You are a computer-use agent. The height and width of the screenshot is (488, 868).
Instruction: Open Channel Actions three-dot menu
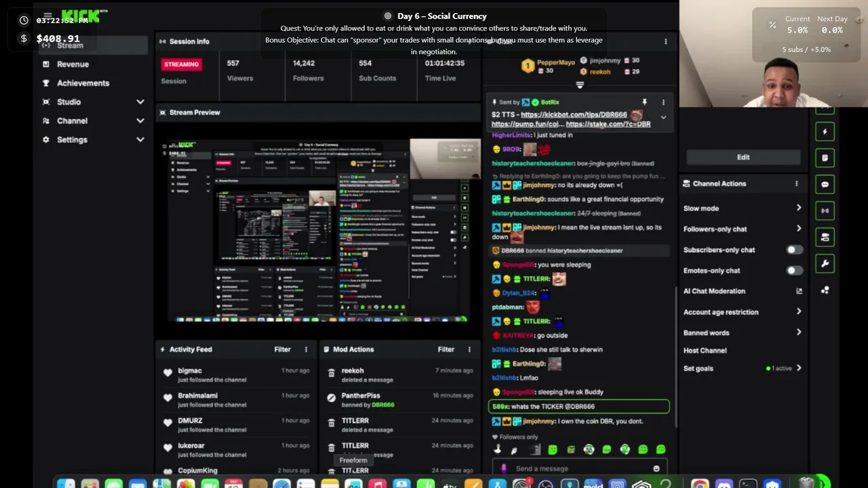tap(796, 184)
